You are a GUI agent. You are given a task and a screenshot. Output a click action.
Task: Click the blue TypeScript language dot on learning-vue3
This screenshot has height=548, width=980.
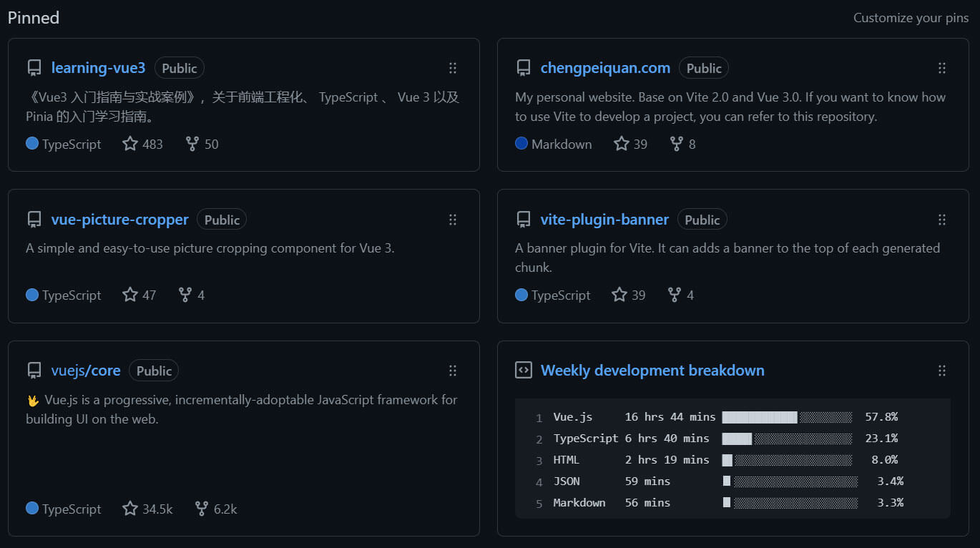click(x=32, y=144)
